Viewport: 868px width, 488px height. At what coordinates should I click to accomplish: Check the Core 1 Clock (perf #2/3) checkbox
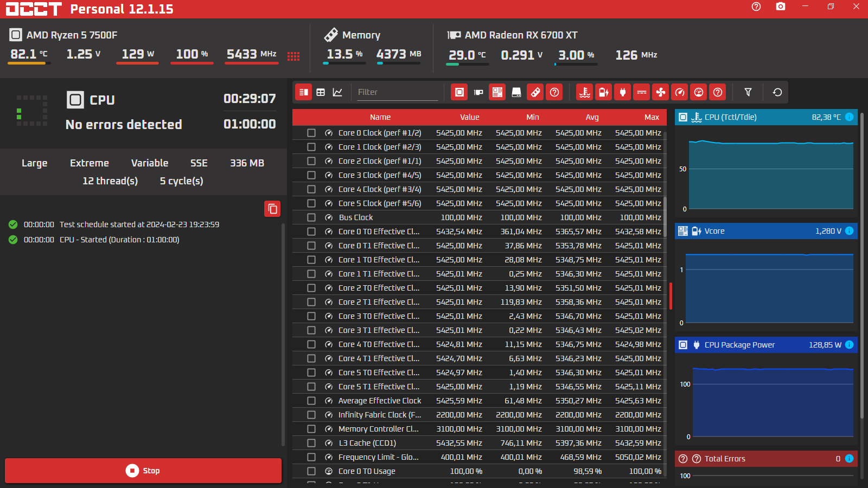311,147
